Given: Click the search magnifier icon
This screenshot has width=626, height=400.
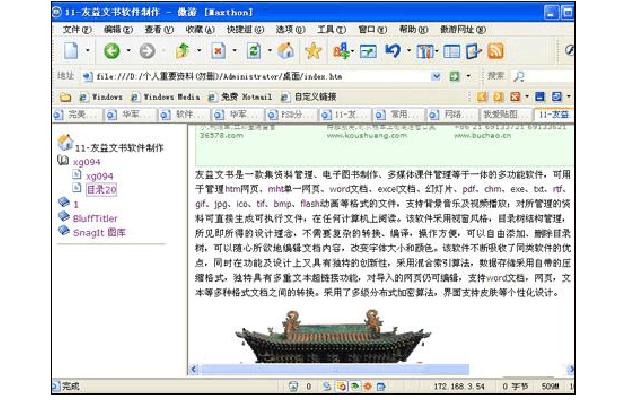Looking at the screenshot, I should (x=519, y=77).
